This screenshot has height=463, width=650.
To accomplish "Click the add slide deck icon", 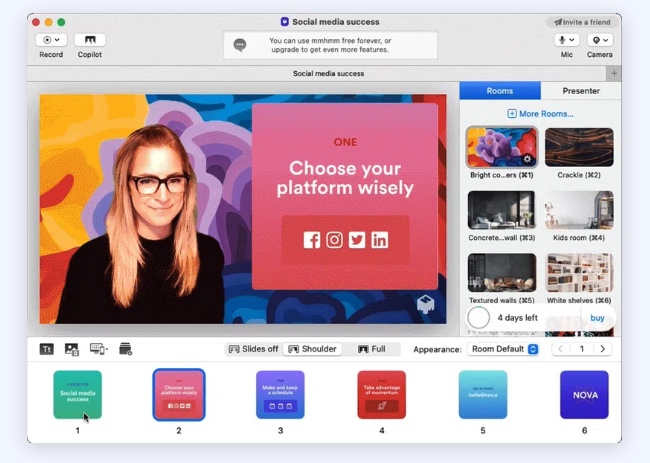I will [125, 349].
